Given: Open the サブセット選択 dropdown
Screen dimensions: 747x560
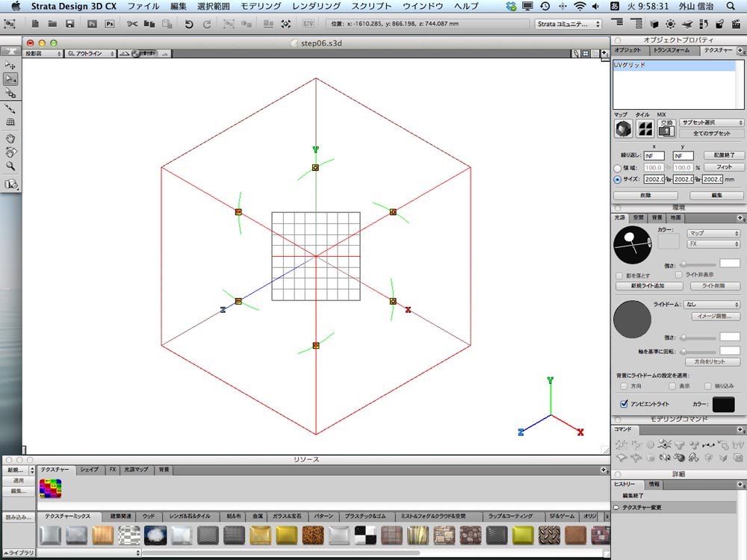Looking at the screenshot, I should [712, 123].
